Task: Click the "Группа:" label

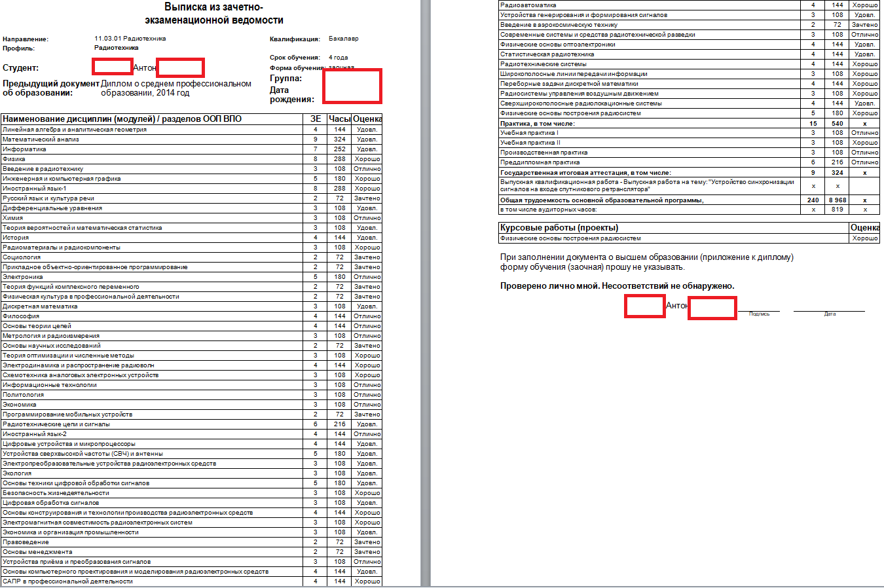Action: pos(285,79)
